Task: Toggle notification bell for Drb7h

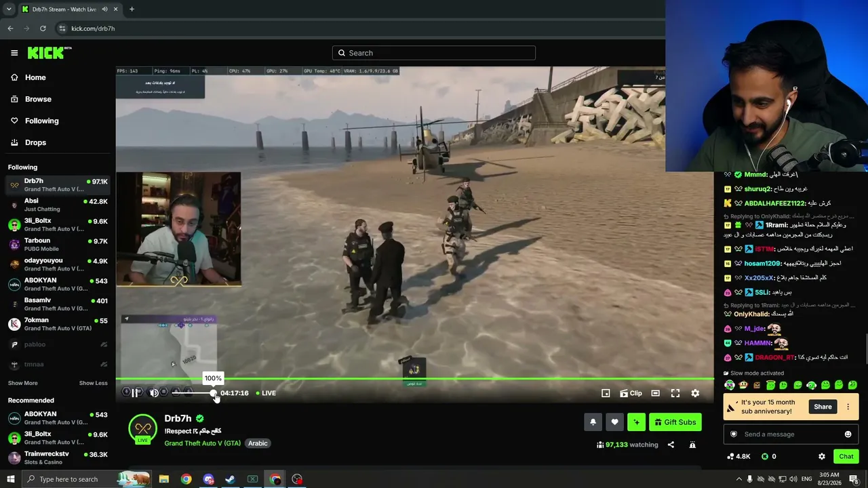Action: [x=593, y=422]
